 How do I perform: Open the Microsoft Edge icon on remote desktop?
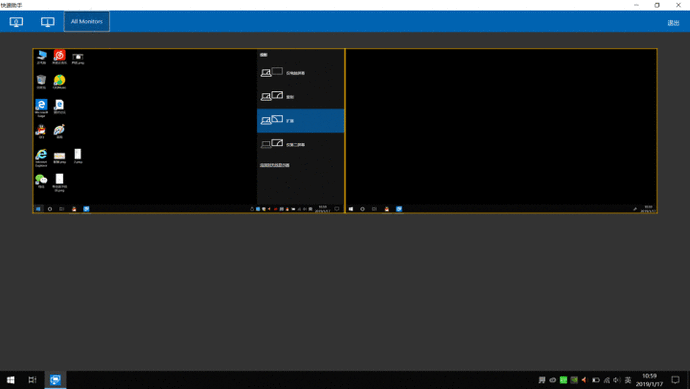(x=41, y=107)
